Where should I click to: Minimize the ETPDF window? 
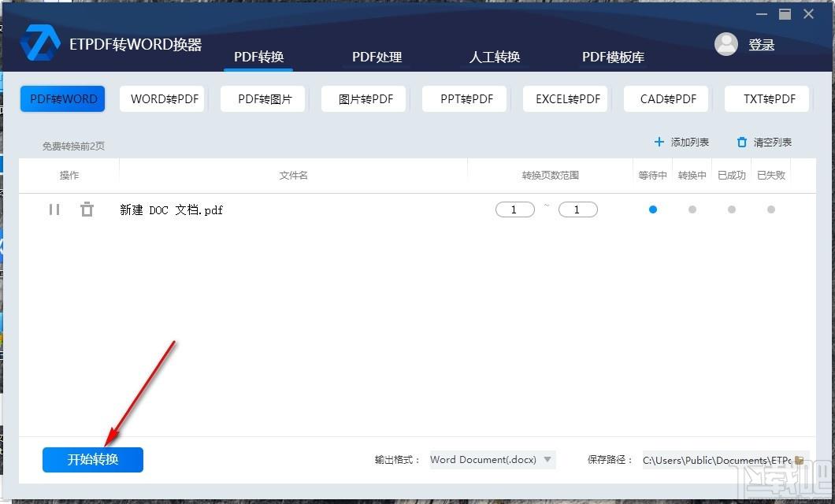[x=762, y=14]
